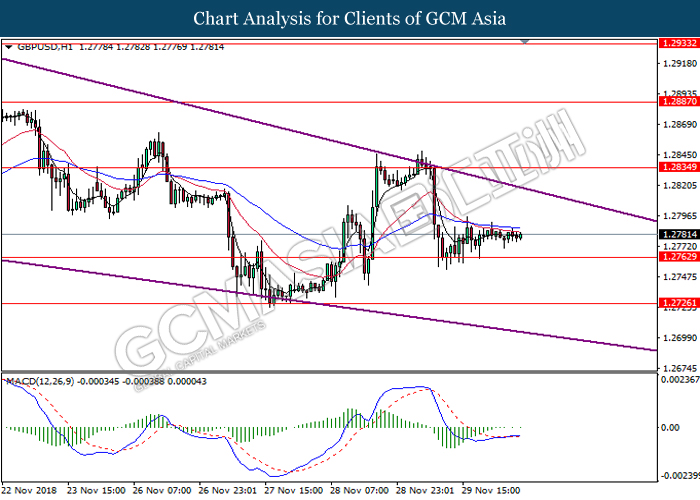This screenshot has width=700, height=500.
Task: Click the MACD 0.00 scale value
Action: coord(670,428)
